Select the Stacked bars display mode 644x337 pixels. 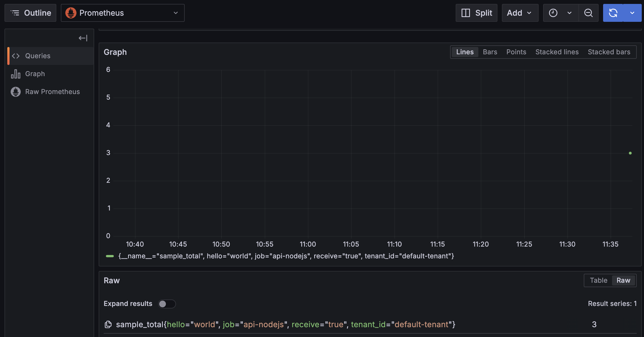click(x=609, y=52)
